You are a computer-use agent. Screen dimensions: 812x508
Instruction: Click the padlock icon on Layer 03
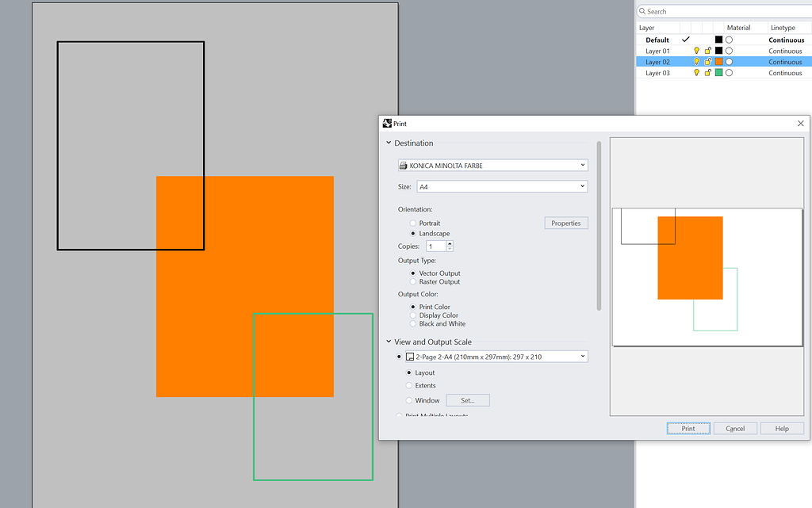(707, 71)
